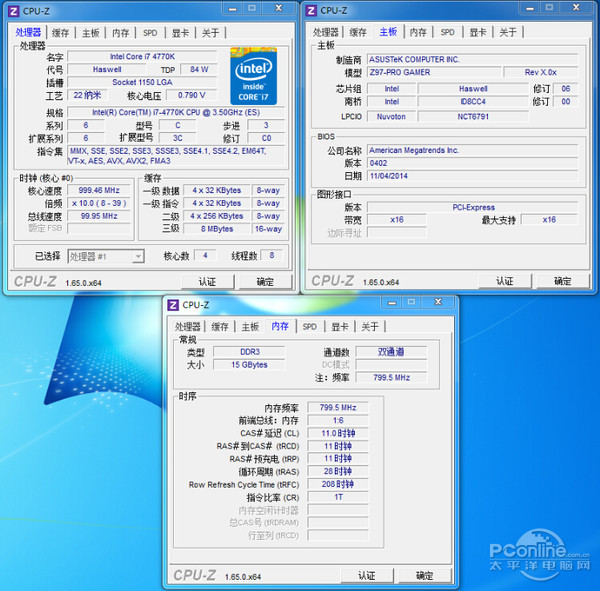
Task: Click the TDP value 84 W
Action: (199, 69)
